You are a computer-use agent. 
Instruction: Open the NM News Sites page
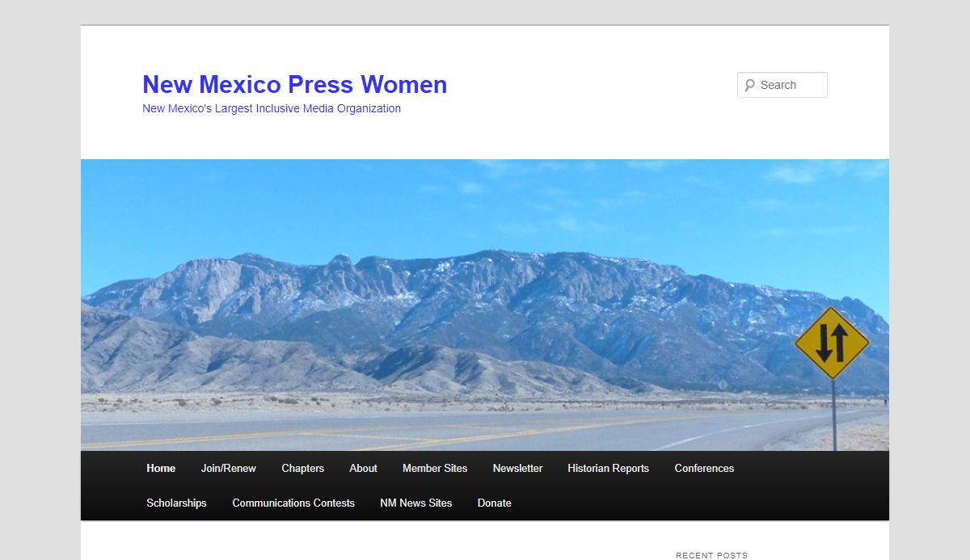[x=415, y=503]
